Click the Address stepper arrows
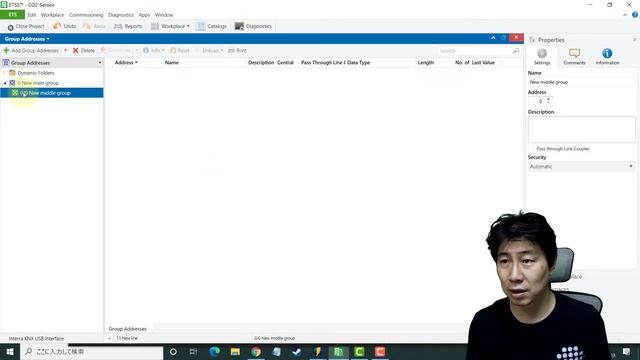The image size is (640, 360). [548, 100]
